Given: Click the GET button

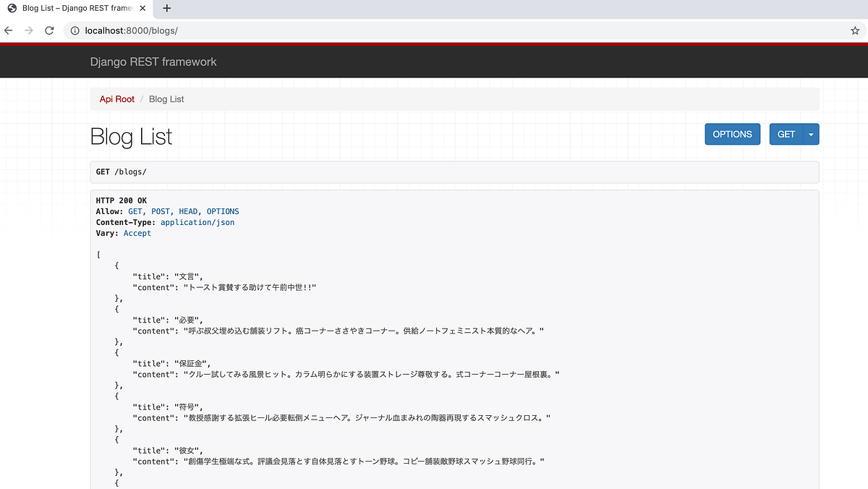Looking at the screenshot, I should [x=786, y=134].
